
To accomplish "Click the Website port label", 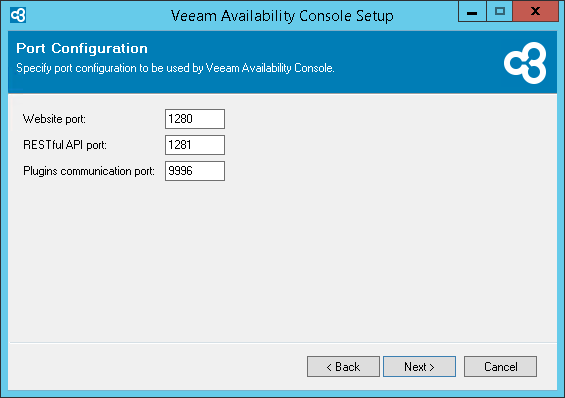I will pyautogui.click(x=54, y=119).
